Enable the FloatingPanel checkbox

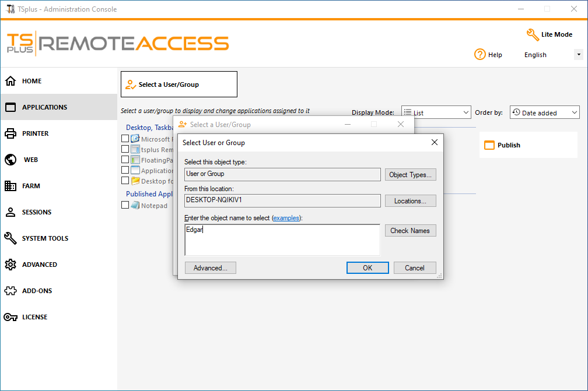tap(125, 159)
